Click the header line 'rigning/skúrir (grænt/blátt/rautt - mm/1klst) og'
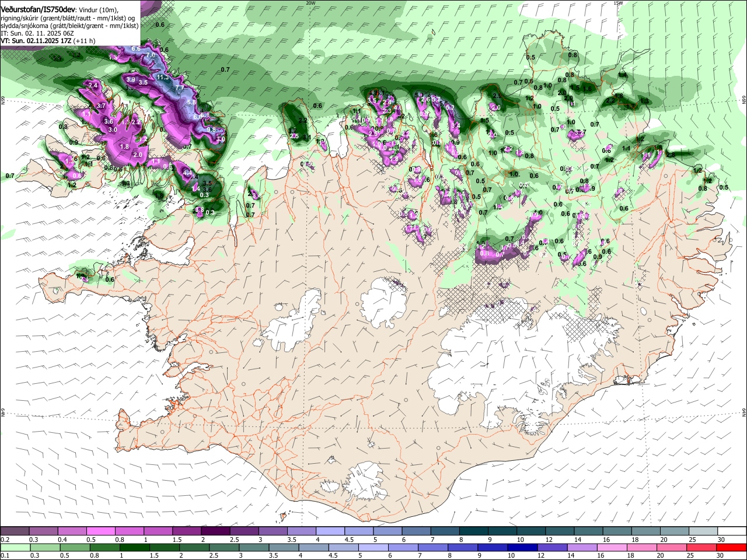 (68, 18)
